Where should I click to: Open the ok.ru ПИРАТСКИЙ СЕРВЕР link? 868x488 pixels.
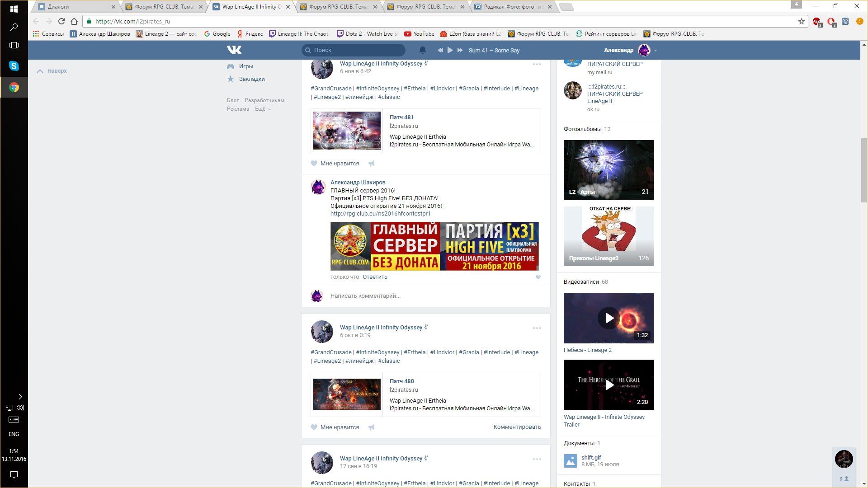click(614, 94)
